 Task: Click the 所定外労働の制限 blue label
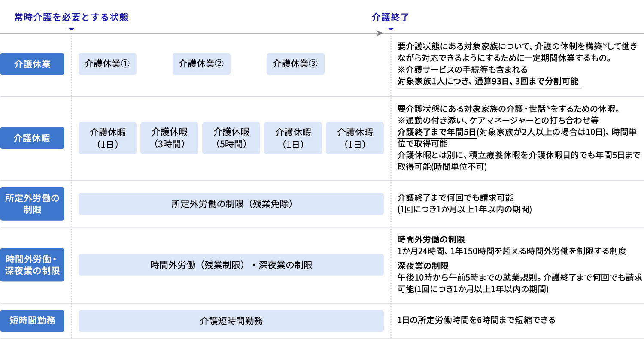(32, 203)
